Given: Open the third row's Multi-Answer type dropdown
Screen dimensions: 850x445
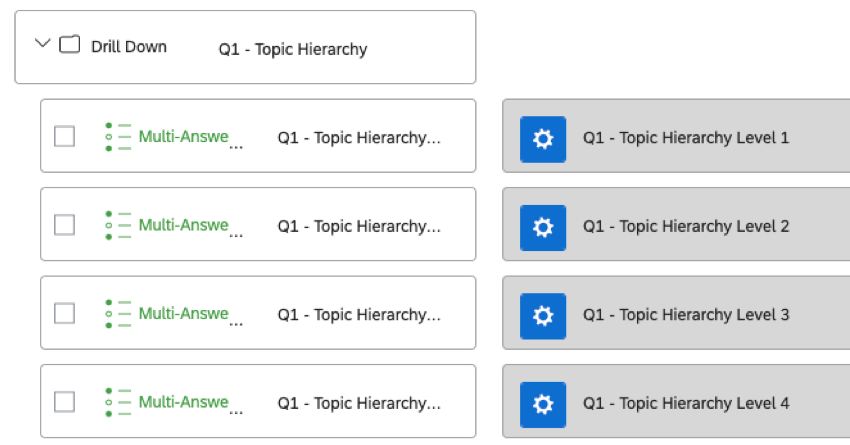Looking at the screenshot, I should point(185,315).
